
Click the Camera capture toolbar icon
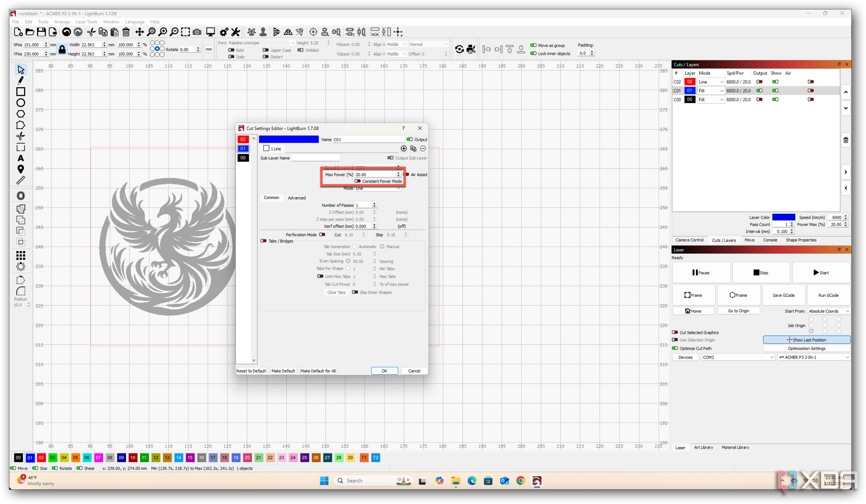click(197, 32)
